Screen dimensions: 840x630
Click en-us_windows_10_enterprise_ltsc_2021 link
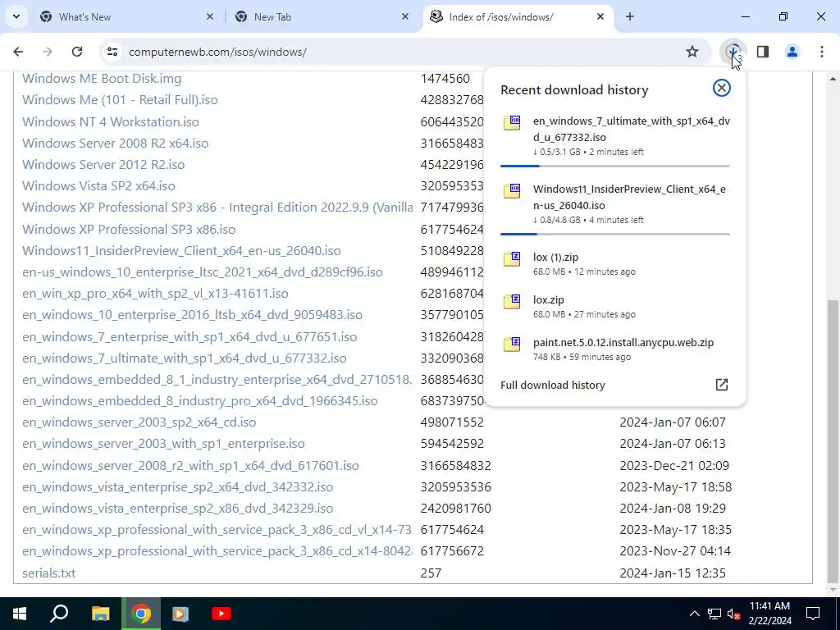203,272
